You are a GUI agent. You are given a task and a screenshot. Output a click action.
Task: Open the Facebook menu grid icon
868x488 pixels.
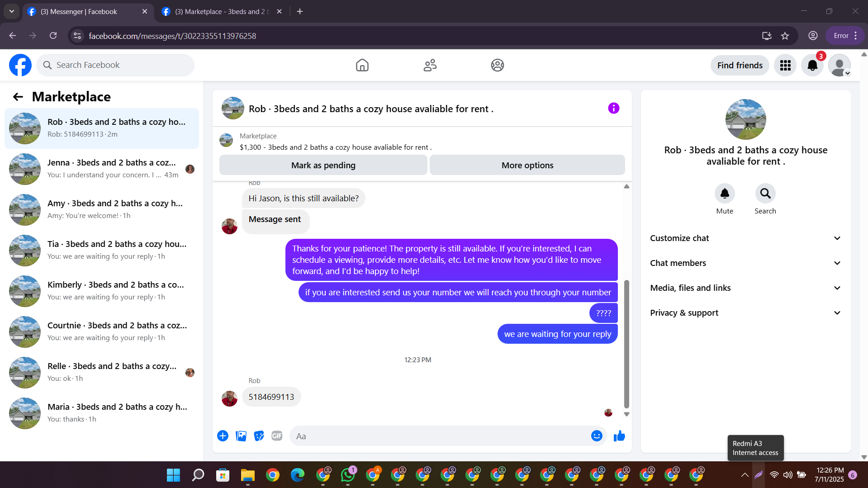(785, 65)
